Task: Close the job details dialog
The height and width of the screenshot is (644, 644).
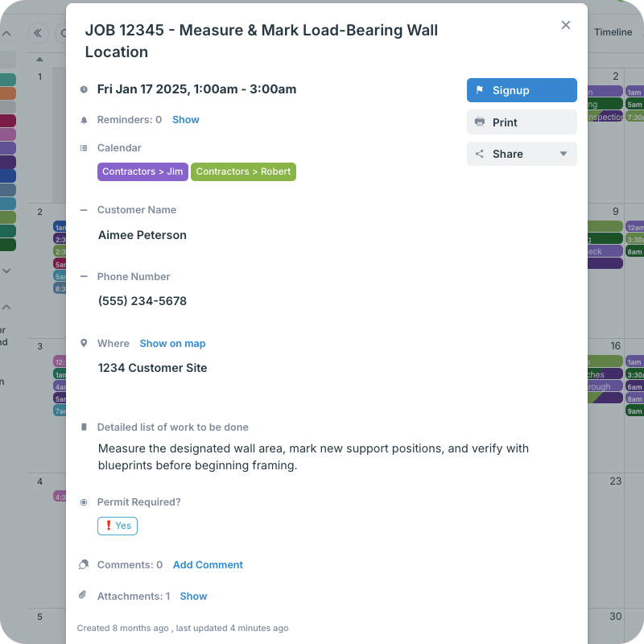Action: click(x=566, y=25)
